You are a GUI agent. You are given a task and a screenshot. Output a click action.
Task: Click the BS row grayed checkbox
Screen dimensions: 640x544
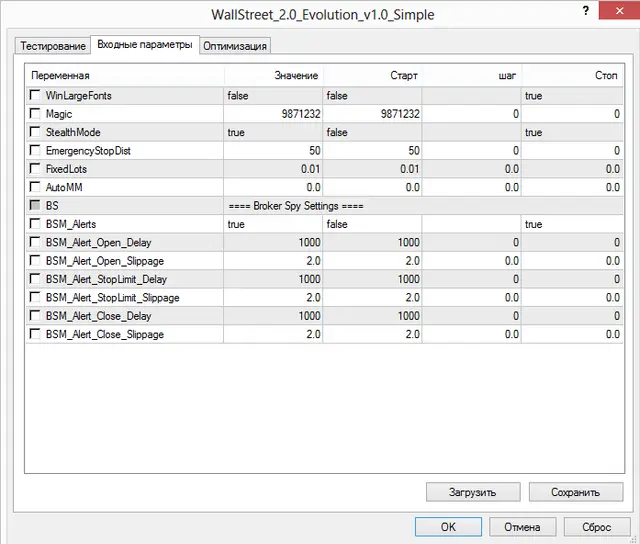[x=35, y=205]
